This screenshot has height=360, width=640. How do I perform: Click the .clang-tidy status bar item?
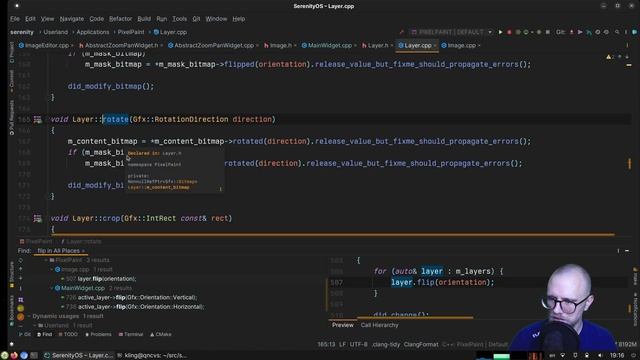(x=386, y=344)
